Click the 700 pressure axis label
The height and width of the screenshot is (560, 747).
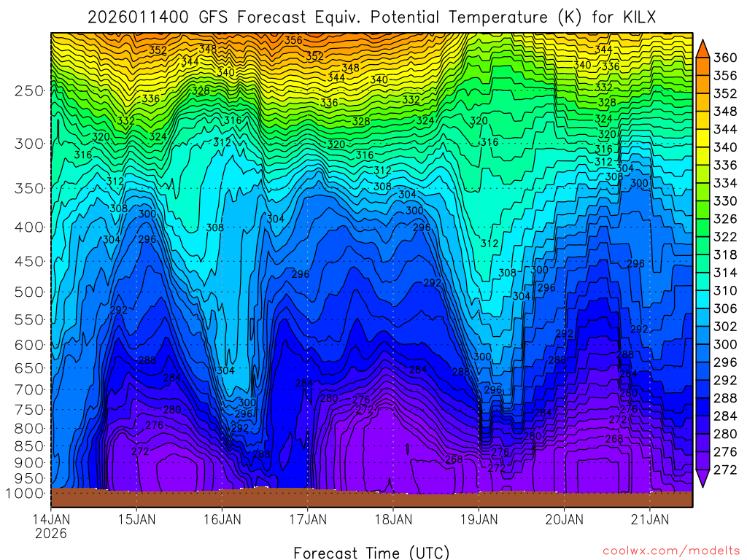click(29, 389)
